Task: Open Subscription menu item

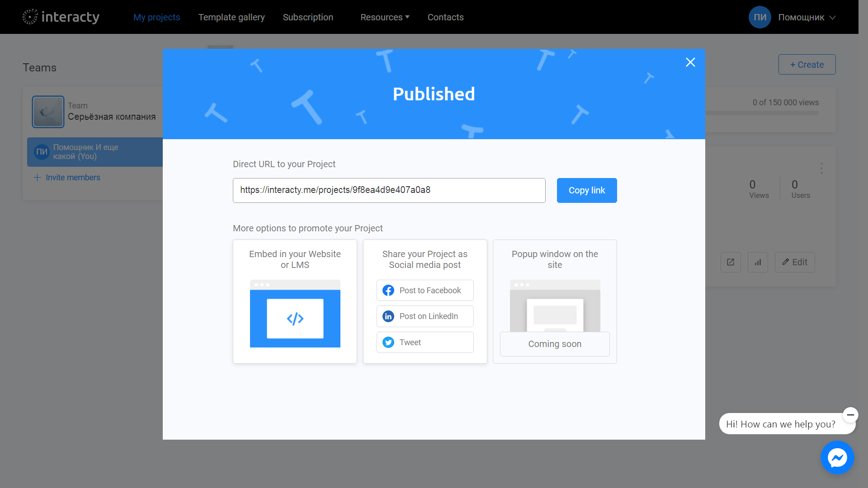Action: point(308,17)
